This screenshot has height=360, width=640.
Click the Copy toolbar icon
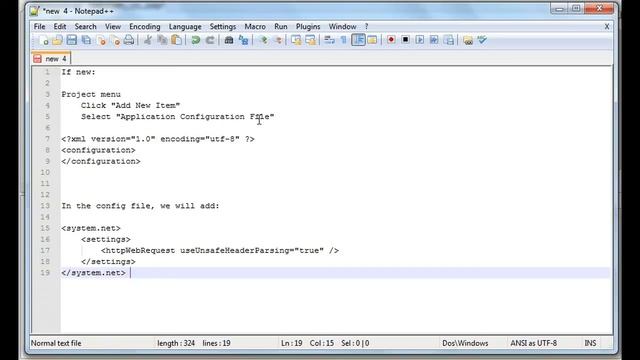click(162, 40)
